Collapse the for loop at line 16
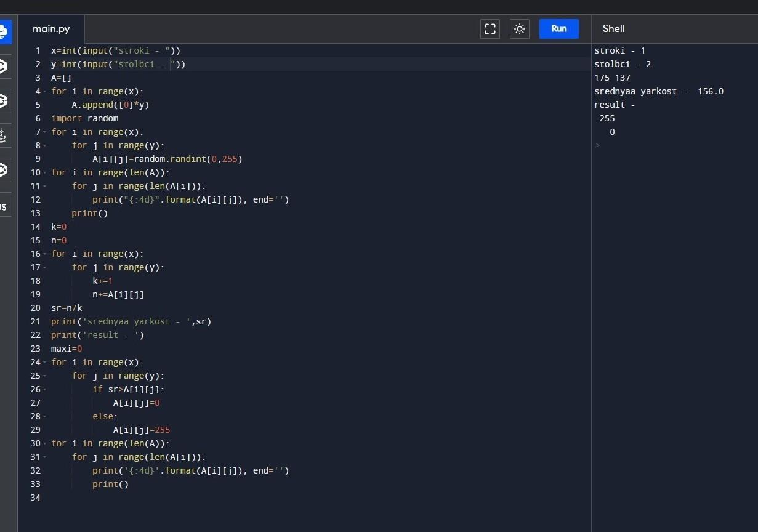 [x=46, y=254]
